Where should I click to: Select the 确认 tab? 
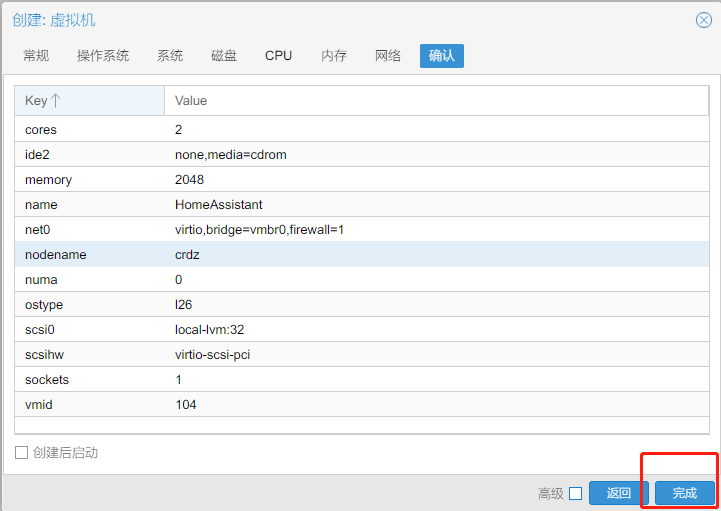(x=441, y=56)
